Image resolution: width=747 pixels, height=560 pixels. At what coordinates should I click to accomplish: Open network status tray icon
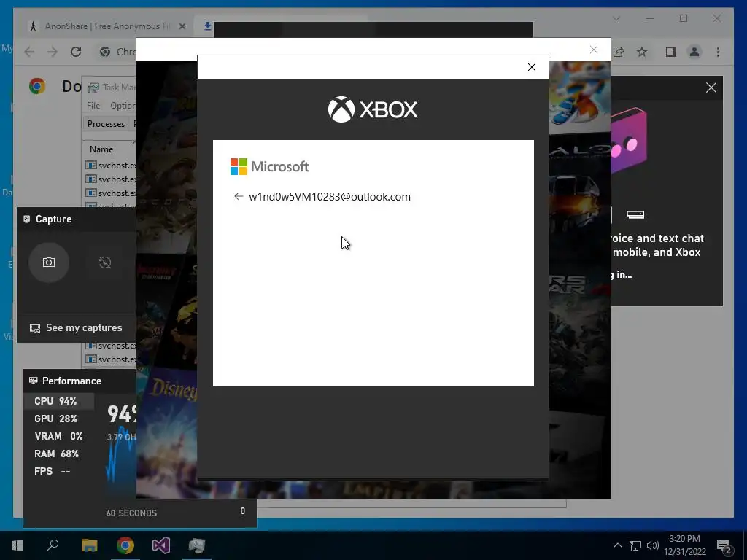coord(635,545)
